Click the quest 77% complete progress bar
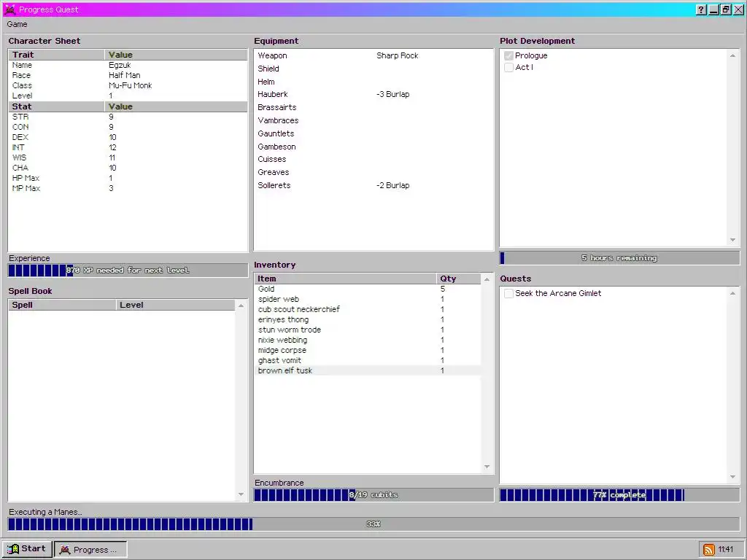Image resolution: width=747 pixels, height=560 pixels. tap(619, 495)
